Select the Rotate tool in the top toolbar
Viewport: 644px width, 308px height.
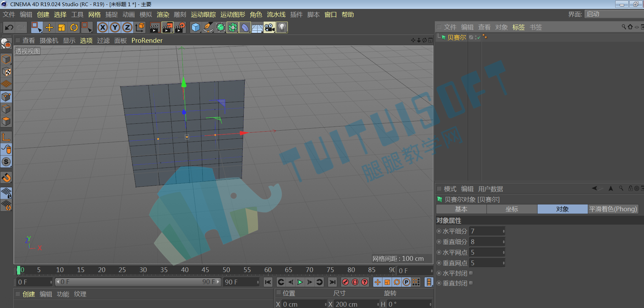coord(74,27)
